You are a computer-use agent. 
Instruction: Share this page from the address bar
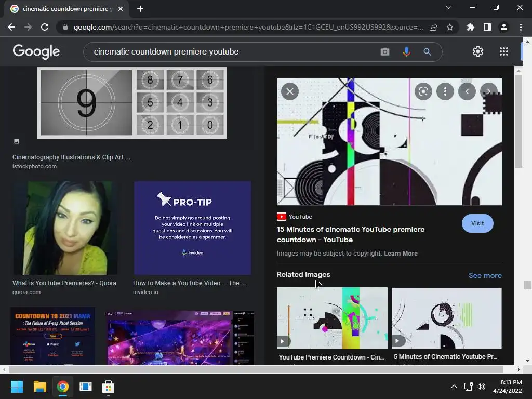(x=433, y=27)
